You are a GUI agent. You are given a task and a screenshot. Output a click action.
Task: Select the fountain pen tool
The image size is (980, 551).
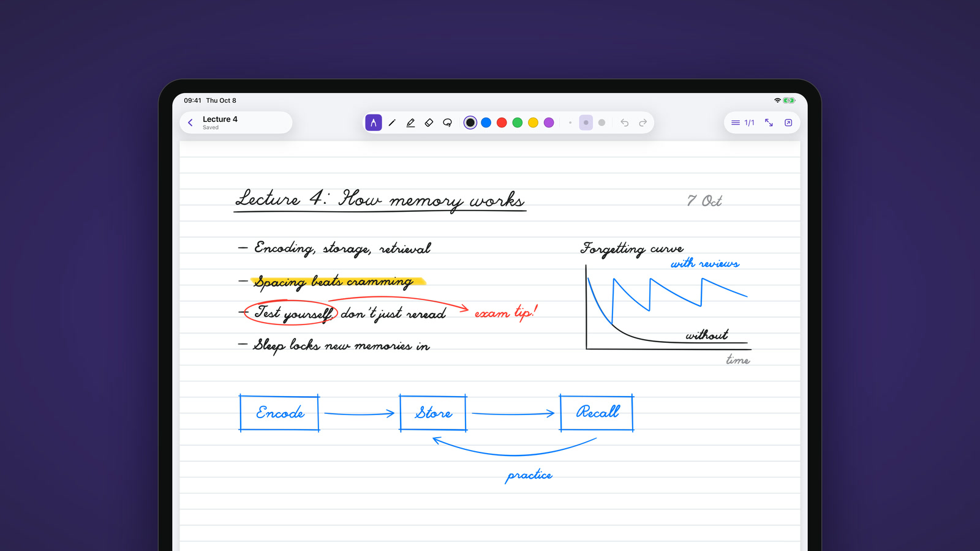pos(374,122)
